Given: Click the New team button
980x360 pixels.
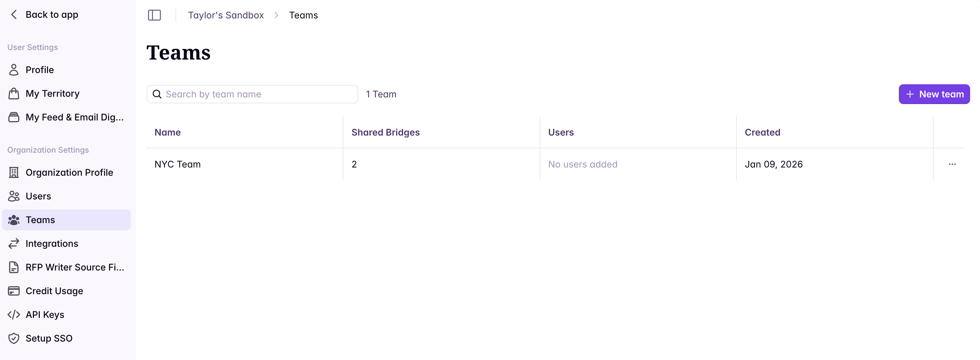Looking at the screenshot, I should pyautogui.click(x=934, y=94).
